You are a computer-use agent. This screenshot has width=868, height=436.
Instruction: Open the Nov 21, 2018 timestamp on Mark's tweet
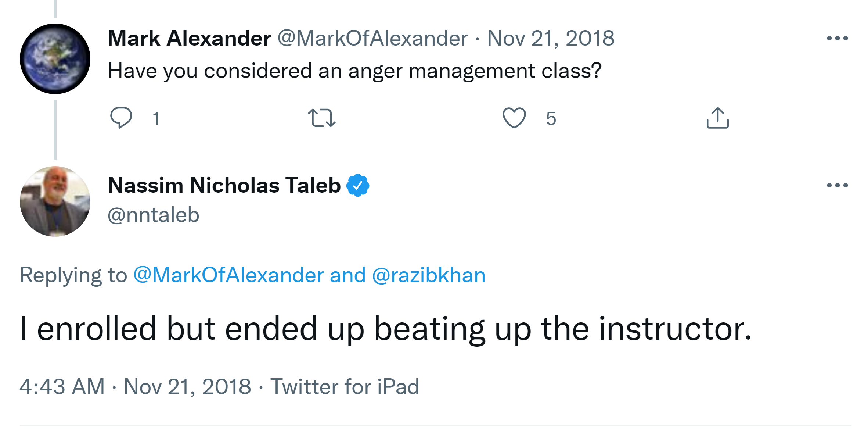click(551, 38)
